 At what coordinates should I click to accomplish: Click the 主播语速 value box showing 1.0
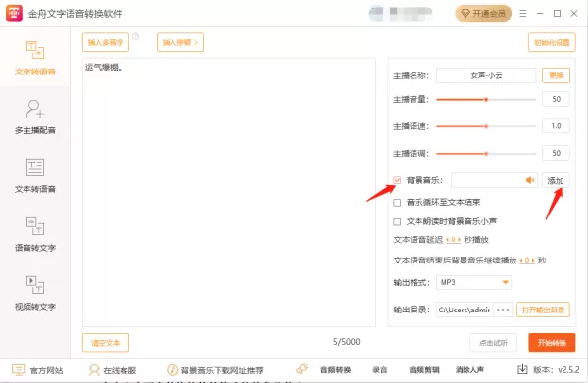point(556,126)
